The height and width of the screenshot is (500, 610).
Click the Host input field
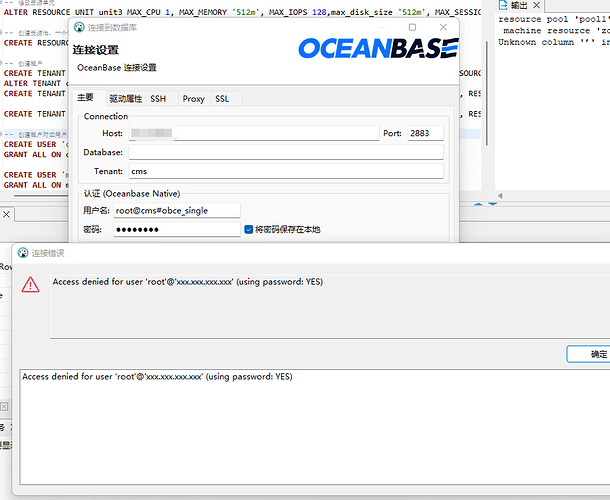click(x=254, y=133)
